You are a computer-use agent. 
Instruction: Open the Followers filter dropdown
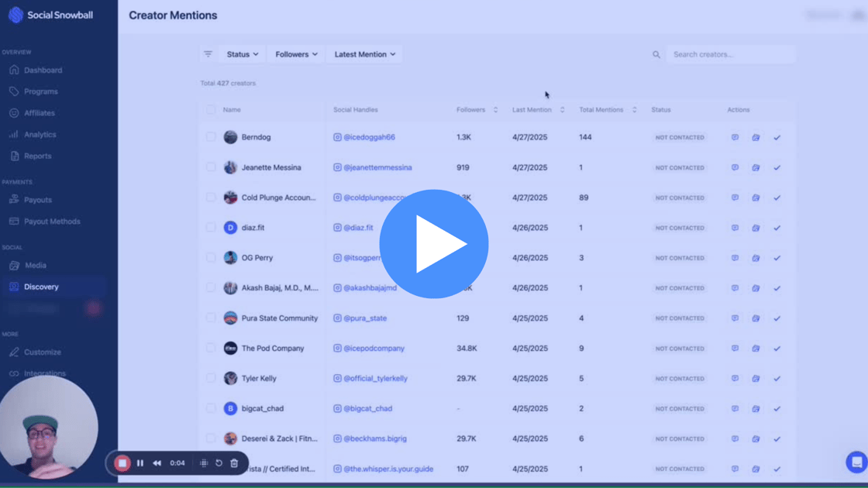pos(296,54)
